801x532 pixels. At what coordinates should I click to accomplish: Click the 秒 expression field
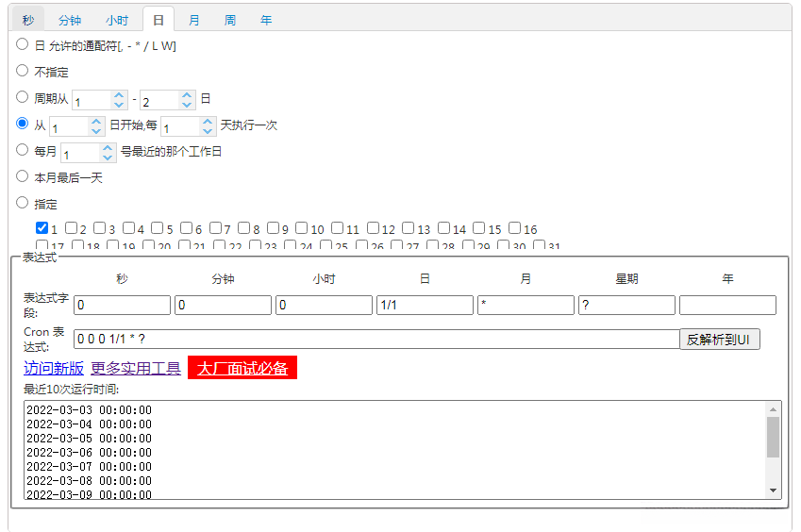[122, 306]
